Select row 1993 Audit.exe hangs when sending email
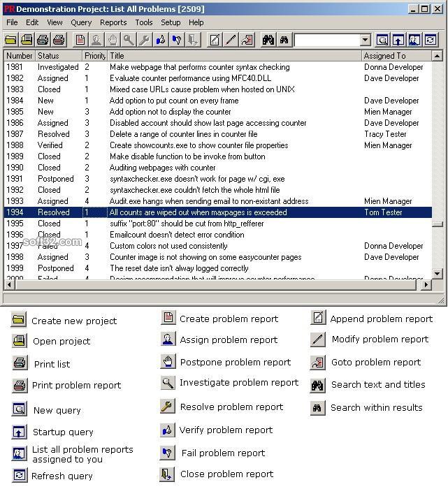 click(x=218, y=201)
